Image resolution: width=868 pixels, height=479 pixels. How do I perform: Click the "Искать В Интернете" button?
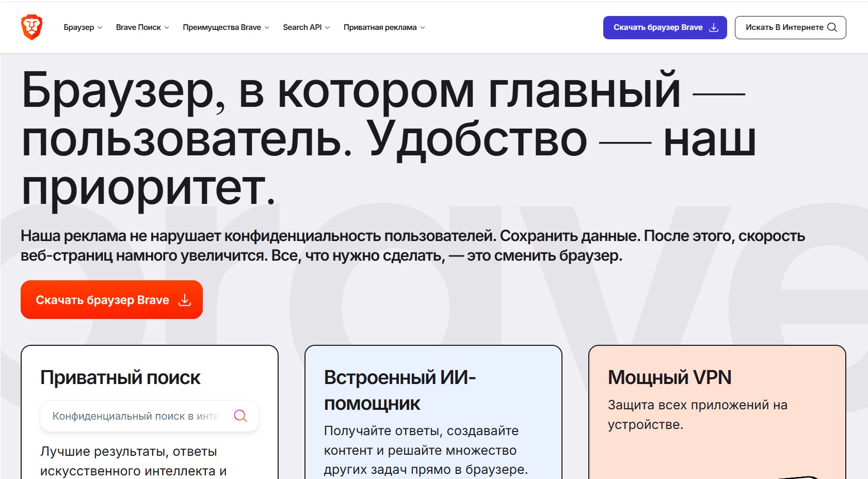click(791, 27)
